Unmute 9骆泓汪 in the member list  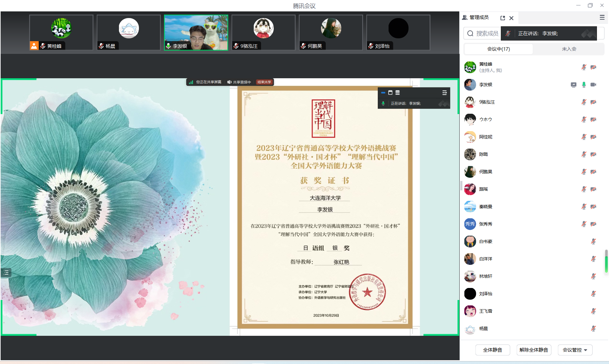(x=584, y=102)
